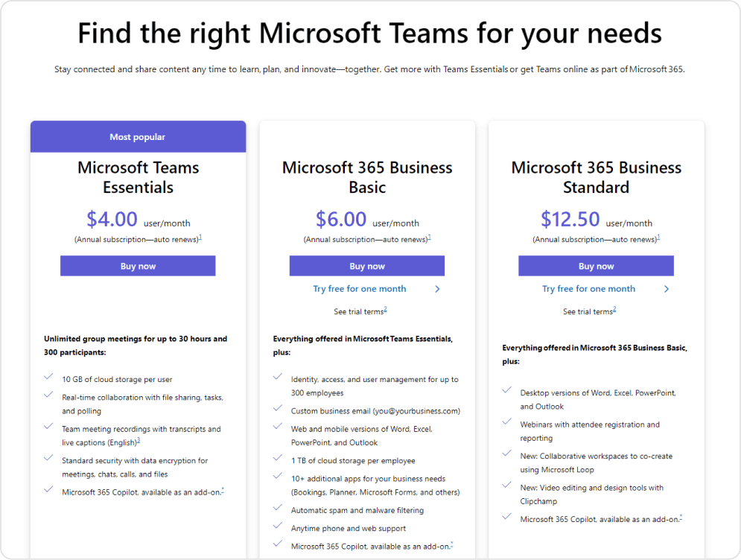The height and width of the screenshot is (560, 741).
Task: Click the checkmark next to "Webinars with attendee registration"
Action: tap(507, 424)
